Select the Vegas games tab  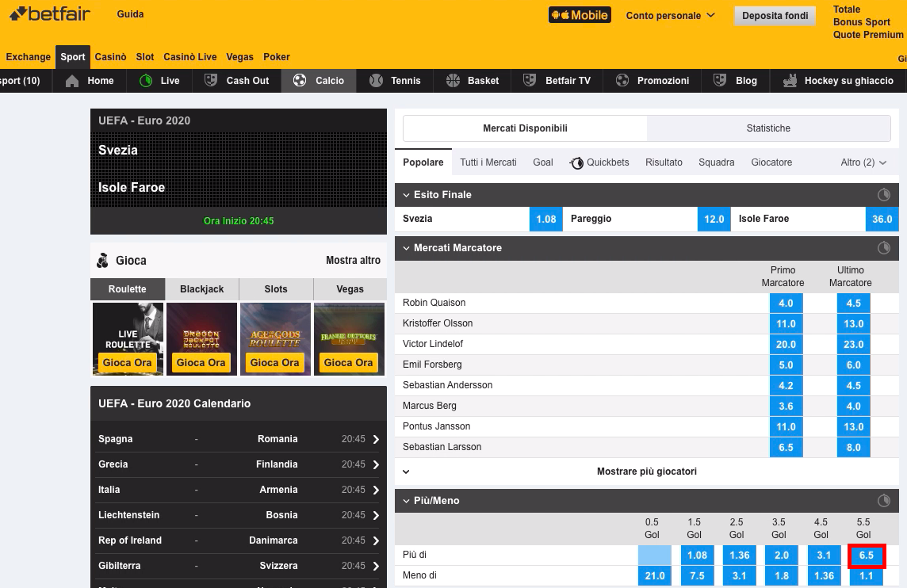click(x=350, y=289)
